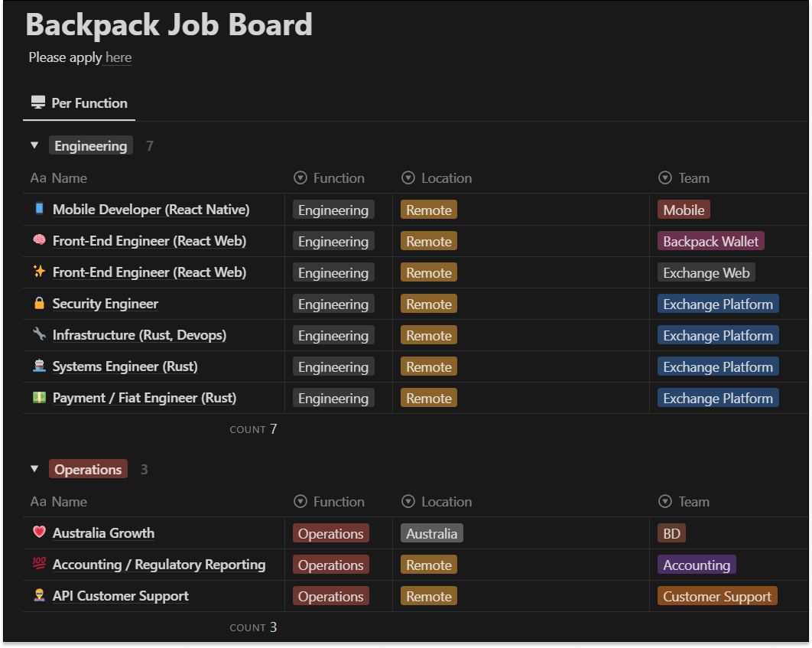
Task: Click the lock icon beside Security Engineer
Action: pos(39,303)
